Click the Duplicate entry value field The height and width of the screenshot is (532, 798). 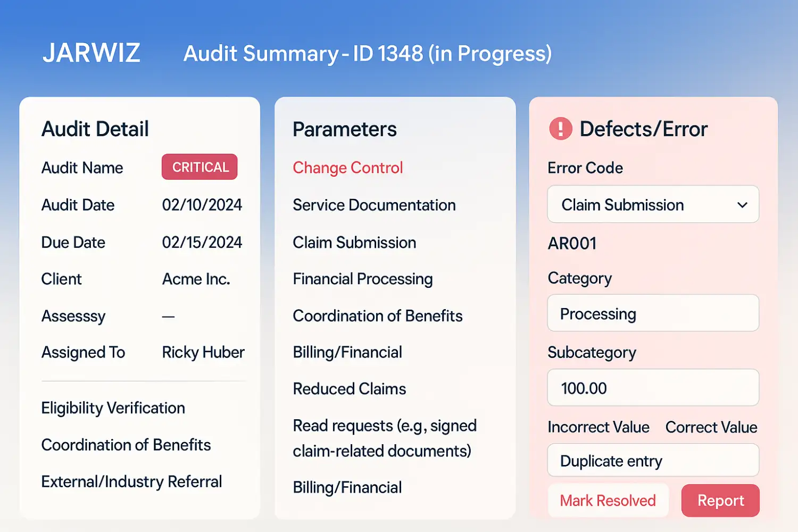point(653,460)
